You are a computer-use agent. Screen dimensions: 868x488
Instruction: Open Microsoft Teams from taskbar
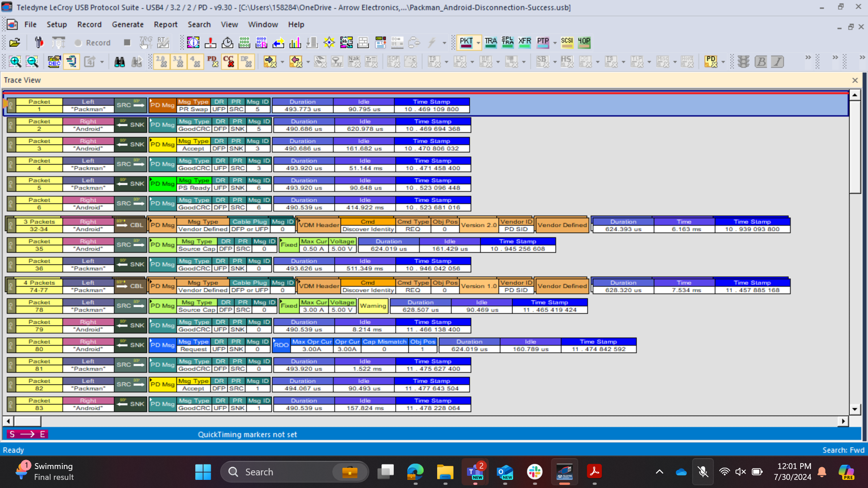coord(475,472)
